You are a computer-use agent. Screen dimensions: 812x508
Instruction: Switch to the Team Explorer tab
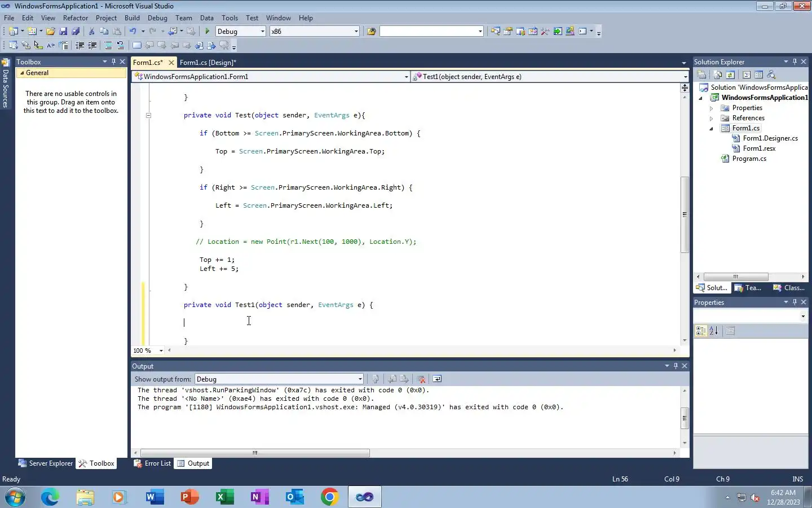point(748,288)
